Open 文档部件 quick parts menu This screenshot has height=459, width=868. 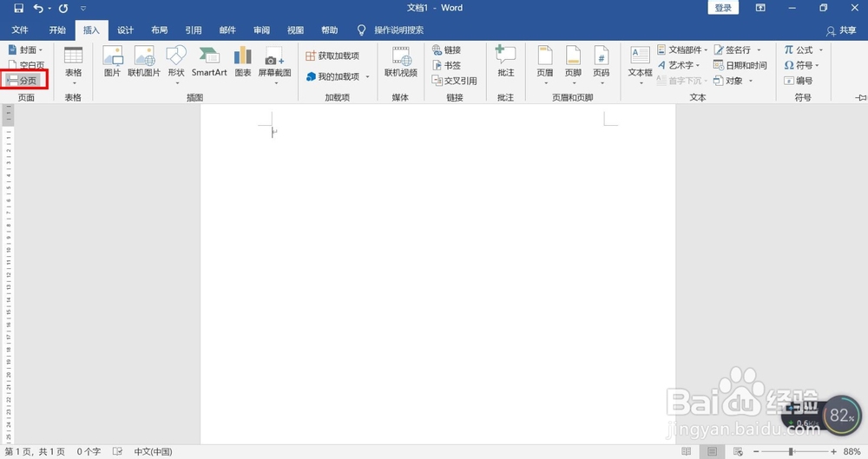point(682,49)
